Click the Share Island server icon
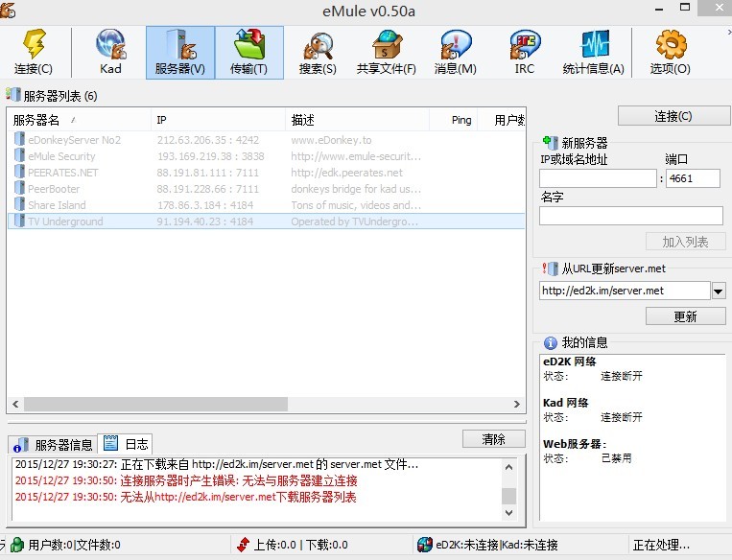The image size is (732, 560). (19, 204)
